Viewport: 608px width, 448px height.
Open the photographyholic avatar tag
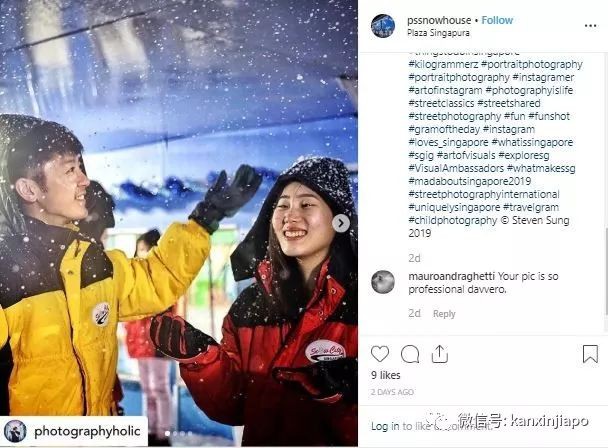15,431
